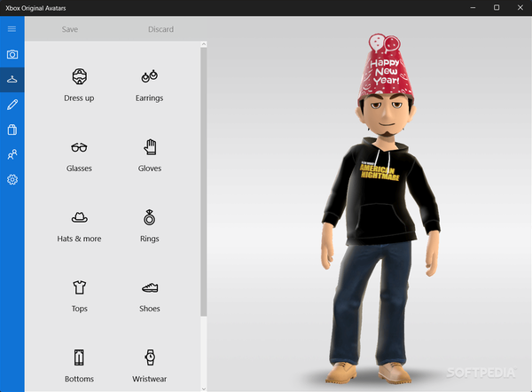
Task: Open the Tops t-shirt icon
Action: [x=80, y=287]
